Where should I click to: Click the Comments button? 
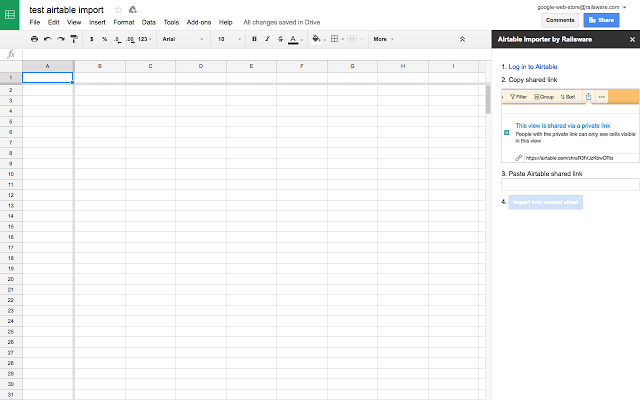560,20
